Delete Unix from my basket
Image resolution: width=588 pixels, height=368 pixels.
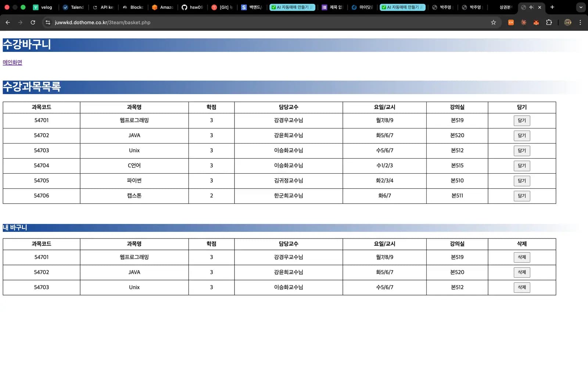coord(522,288)
